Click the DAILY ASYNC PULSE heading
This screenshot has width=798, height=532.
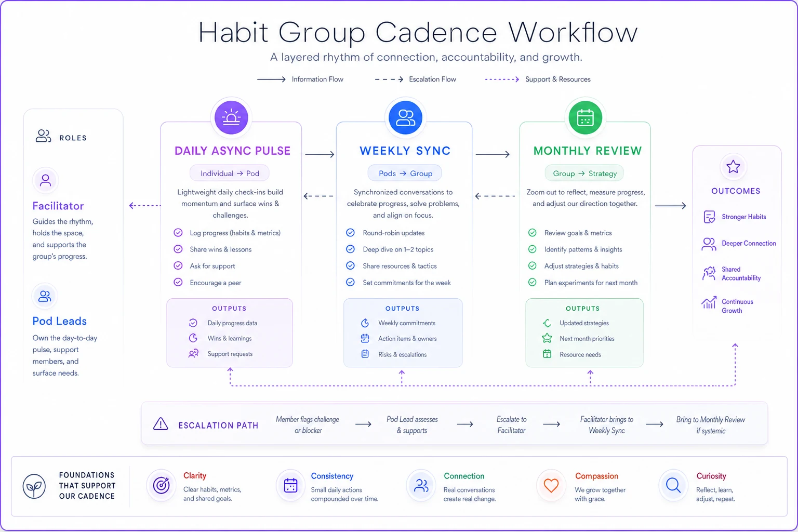[232, 151]
